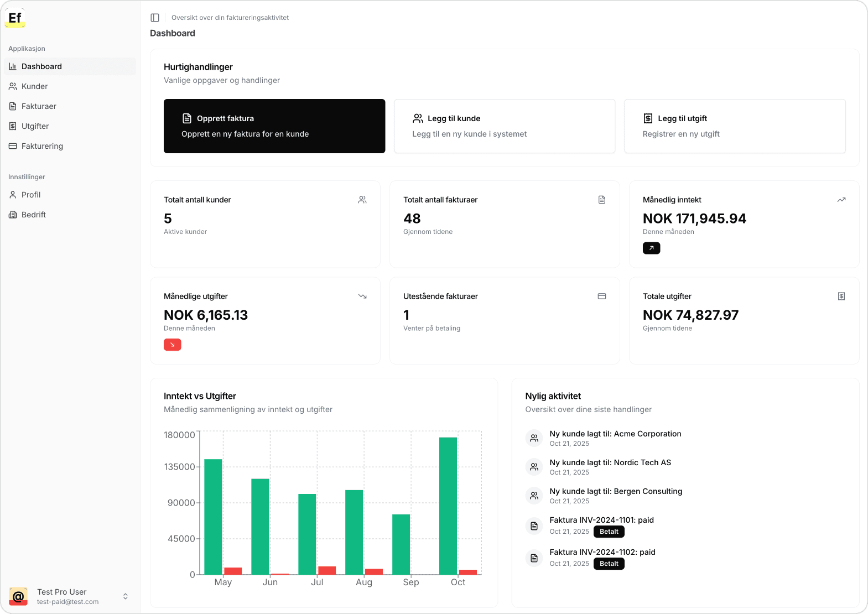Image resolution: width=868 pixels, height=614 pixels.
Task: Click the Legg til kunde card
Action: 504,126
